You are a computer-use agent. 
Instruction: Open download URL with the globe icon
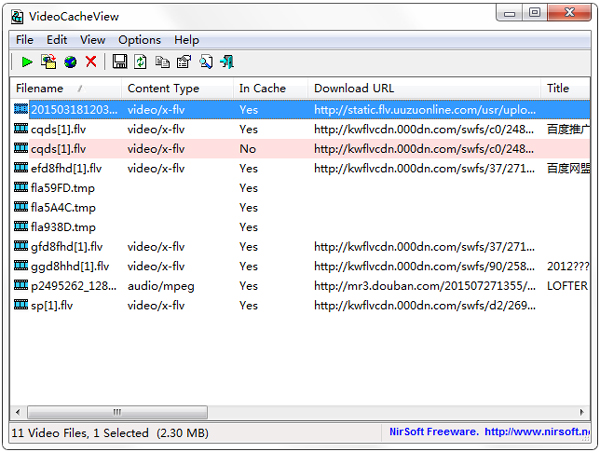click(70, 62)
